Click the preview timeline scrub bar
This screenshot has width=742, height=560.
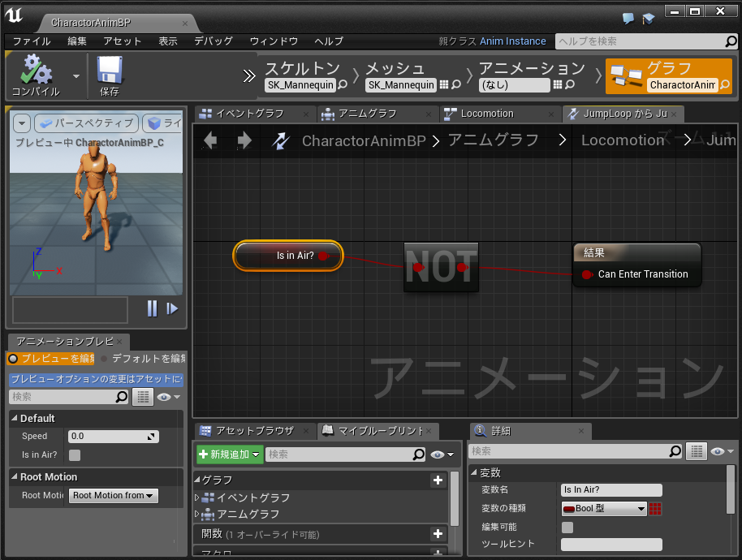[x=70, y=310]
